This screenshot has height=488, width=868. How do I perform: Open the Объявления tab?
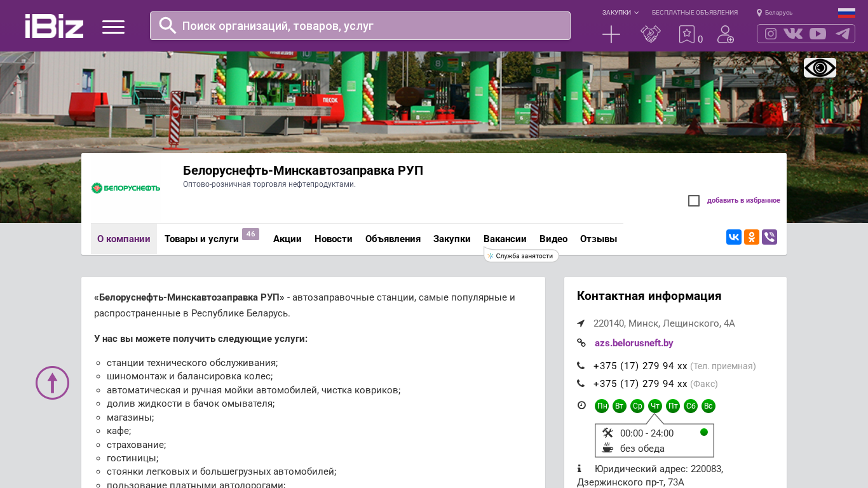tap(393, 239)
